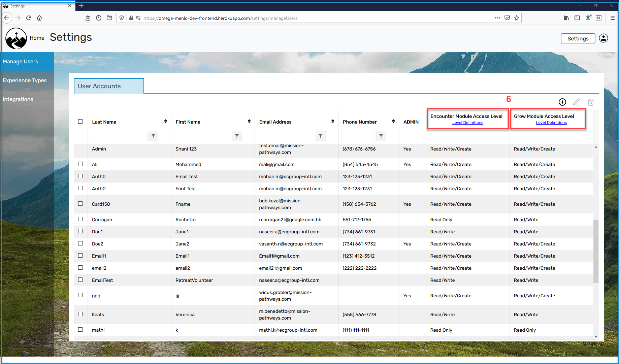Go back with the browser back arrow

[x=7, y=18]
